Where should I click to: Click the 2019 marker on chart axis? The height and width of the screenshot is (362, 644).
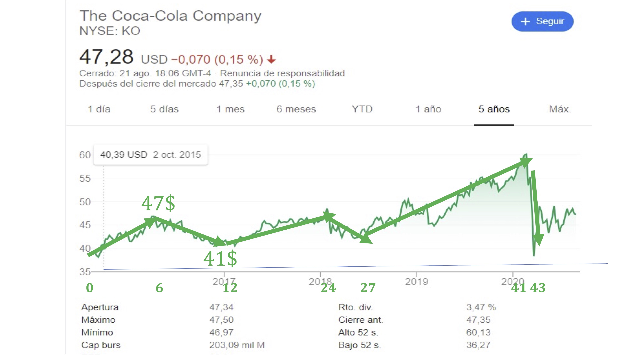(x=417, y=282)
